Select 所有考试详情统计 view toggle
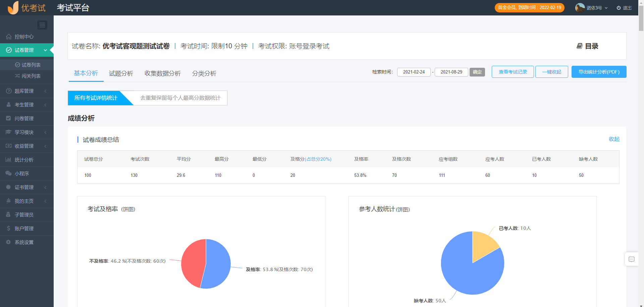The width and height of the screenshot is (644, 307). [x=96, y=98]
